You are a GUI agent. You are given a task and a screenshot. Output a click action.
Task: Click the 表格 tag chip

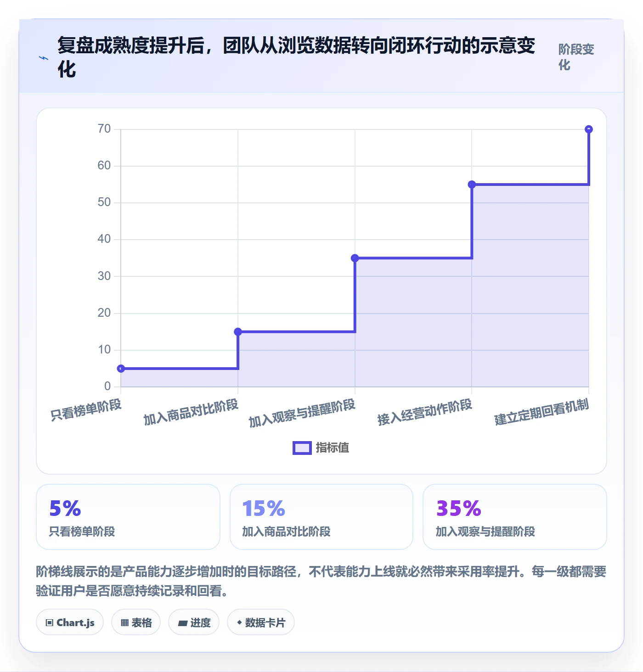(x=136, y=622)
